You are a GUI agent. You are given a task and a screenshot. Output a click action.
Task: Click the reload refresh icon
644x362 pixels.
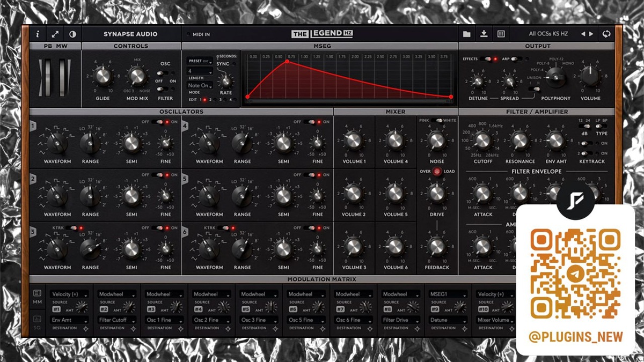(x=606, y=34)
